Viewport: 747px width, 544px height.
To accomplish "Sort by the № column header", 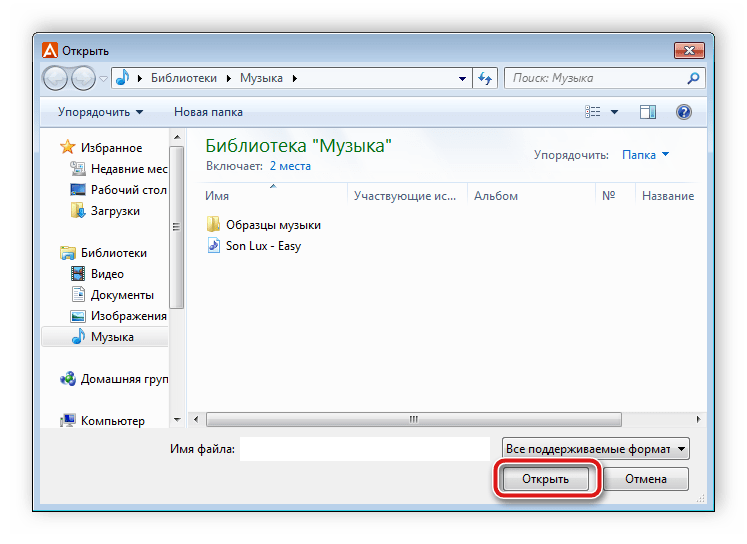I will [x=608, y=196].
